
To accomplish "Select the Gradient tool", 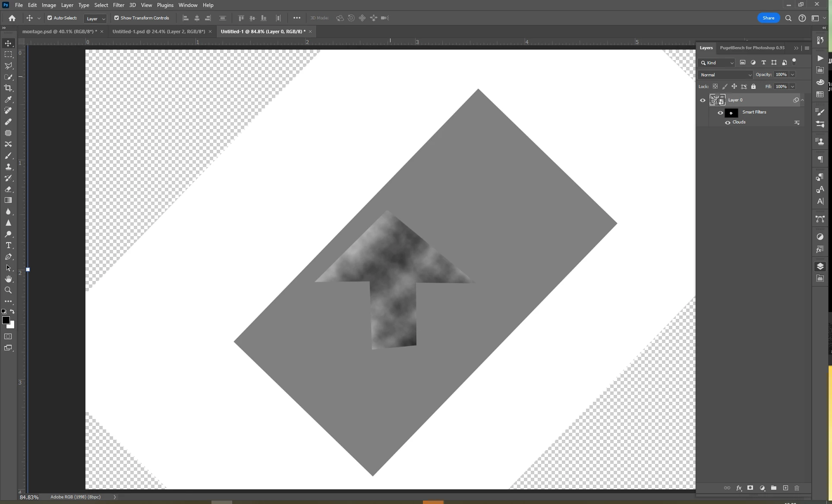I will coord(8,200).
